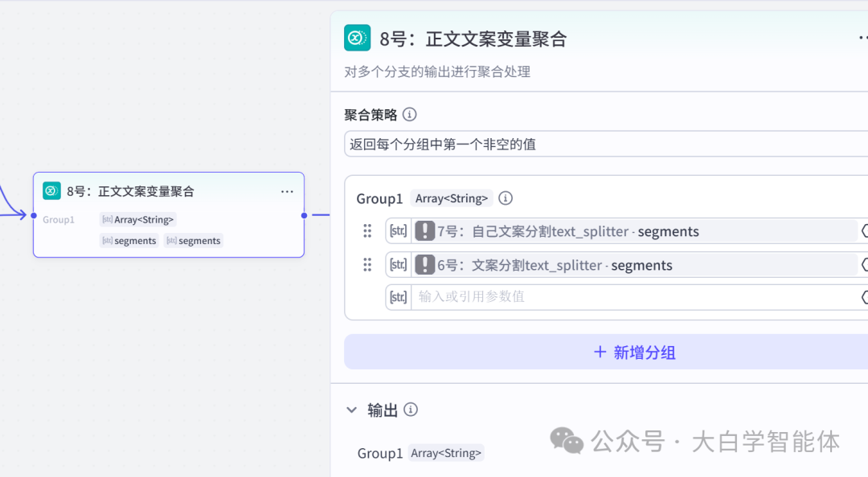Click the aggregator icon on canvas node
This screenshot has width=868, height=477.
pyautogui.click(x=51, y=191)
